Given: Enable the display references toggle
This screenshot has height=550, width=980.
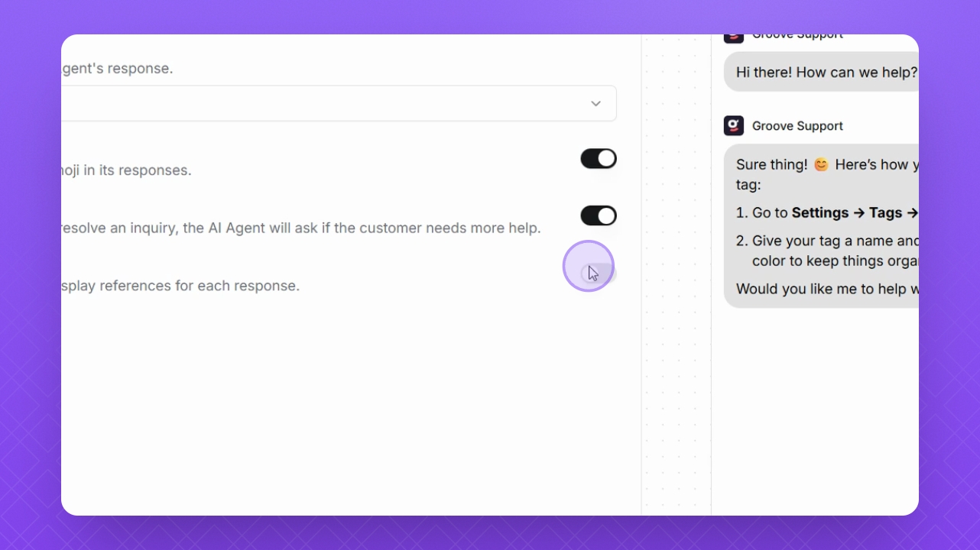Looking at the screenshot, I should pyautogui.click(x=599, y=273).
